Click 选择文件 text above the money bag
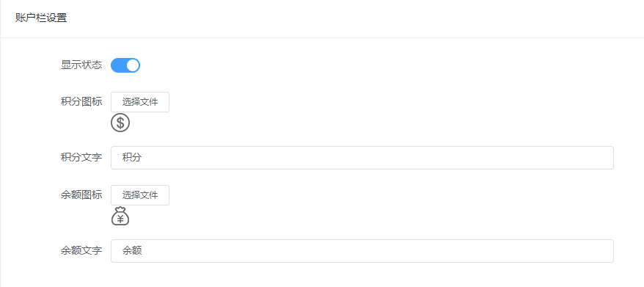Viewport: 644px width, 287px height. [x=140, y=195]
